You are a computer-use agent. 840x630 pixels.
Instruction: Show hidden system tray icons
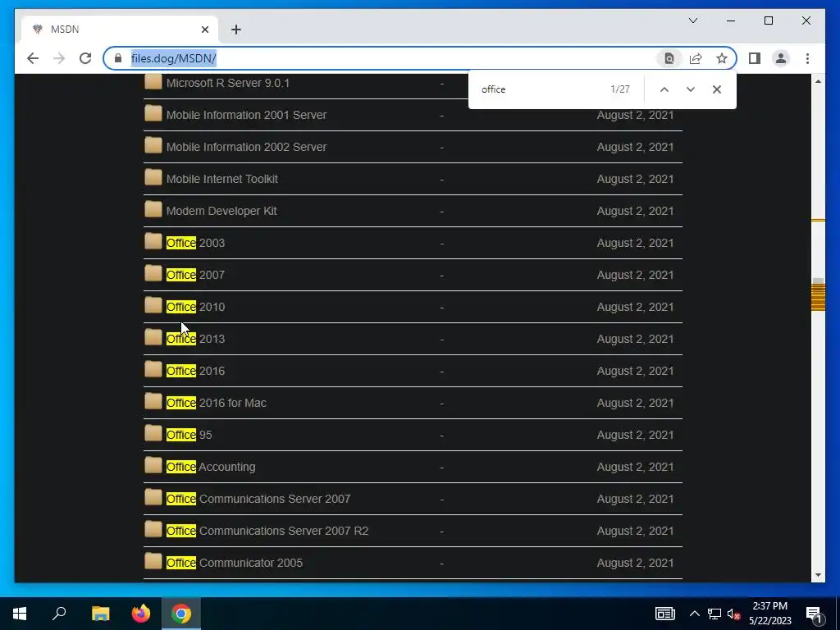tap(694, 614)
